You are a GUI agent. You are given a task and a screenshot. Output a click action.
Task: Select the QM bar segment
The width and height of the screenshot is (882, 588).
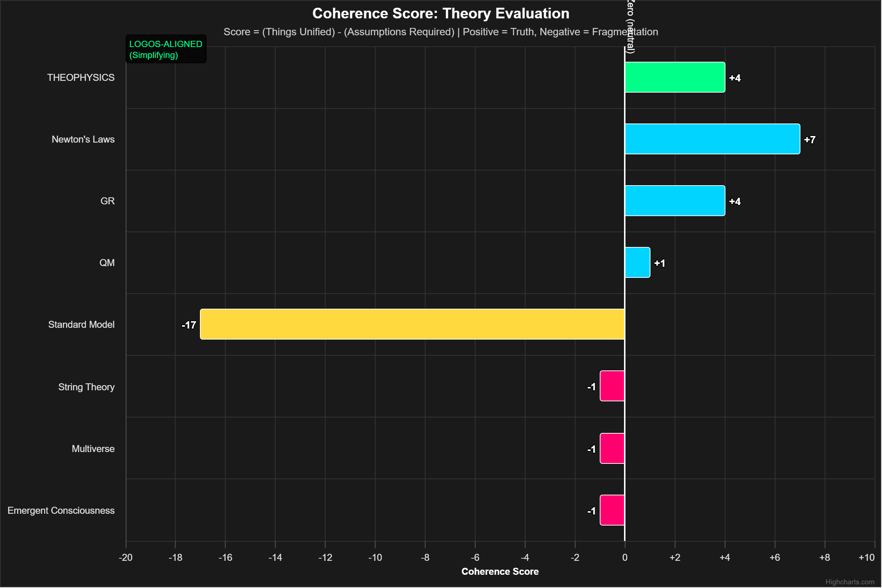[637, 262]
